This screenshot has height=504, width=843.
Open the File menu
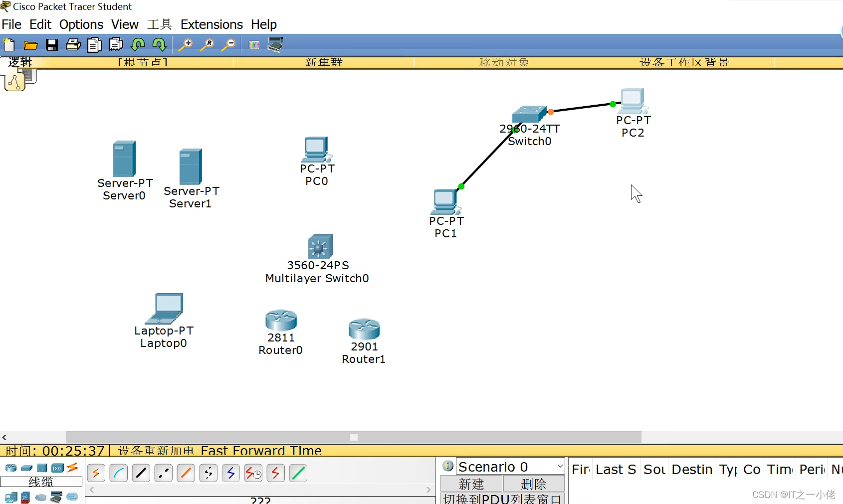[11, 24]
